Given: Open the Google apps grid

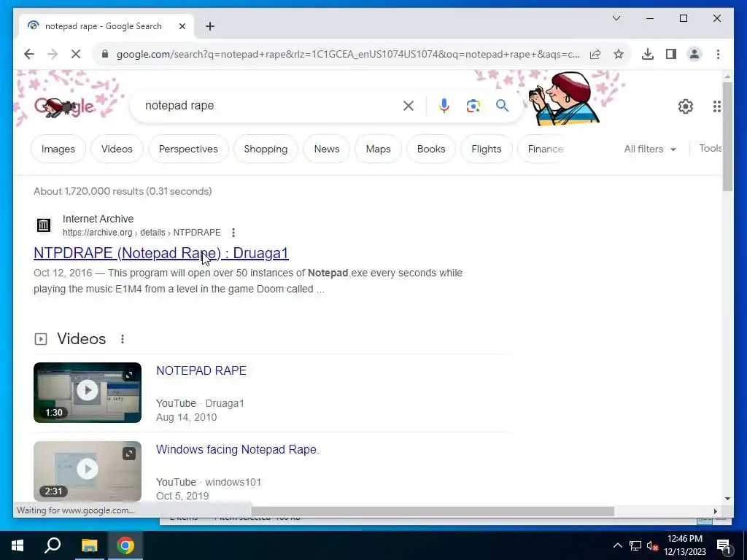Looking at the screenshot, I should tap(717, 106).
